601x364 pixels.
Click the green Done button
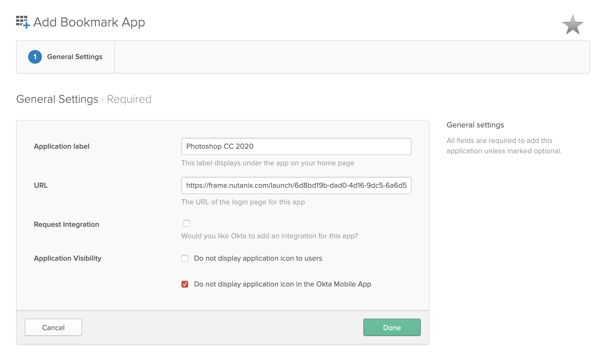392,327
